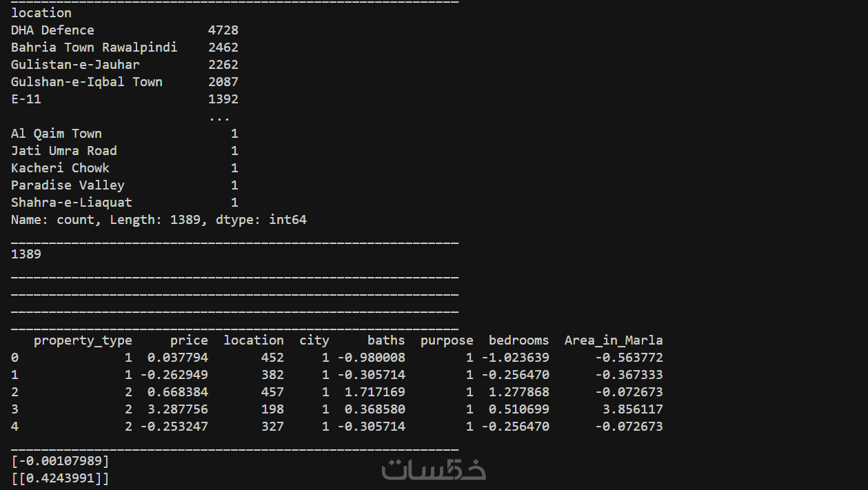Screen dimensions: 868x490
Task: Click the 'price' column header
Action: click(x=189, y=340)
